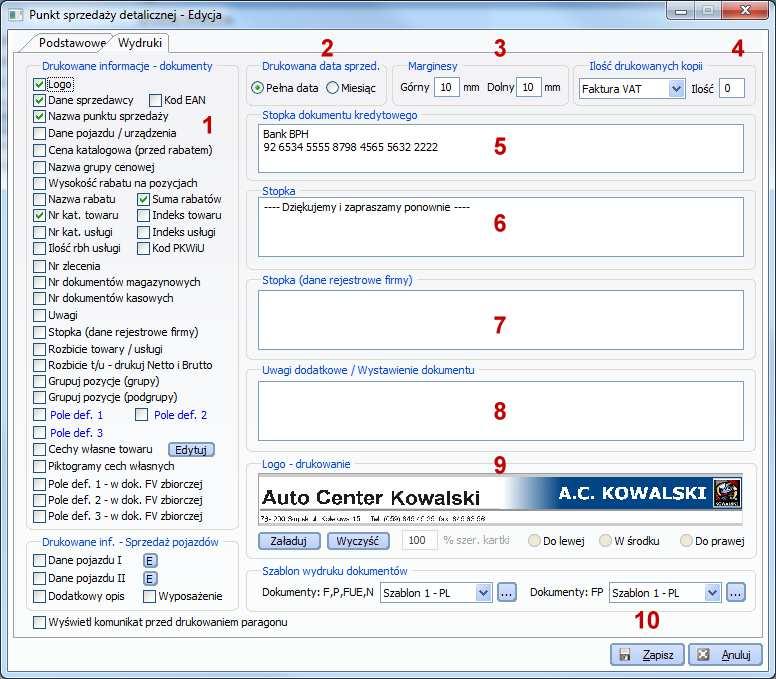
Task: Choose Do lewej logo alignment
Action: pyautogui.click(x=534, y=540)
